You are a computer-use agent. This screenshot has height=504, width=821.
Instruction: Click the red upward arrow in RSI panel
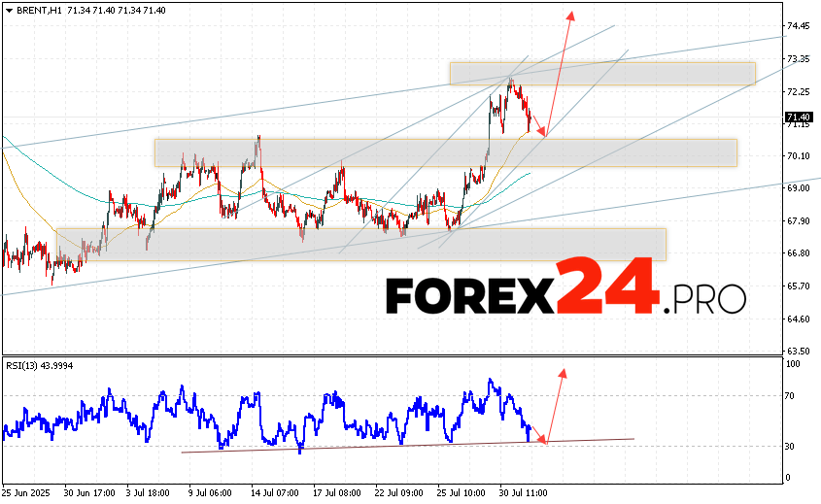[x=556, y=403]
